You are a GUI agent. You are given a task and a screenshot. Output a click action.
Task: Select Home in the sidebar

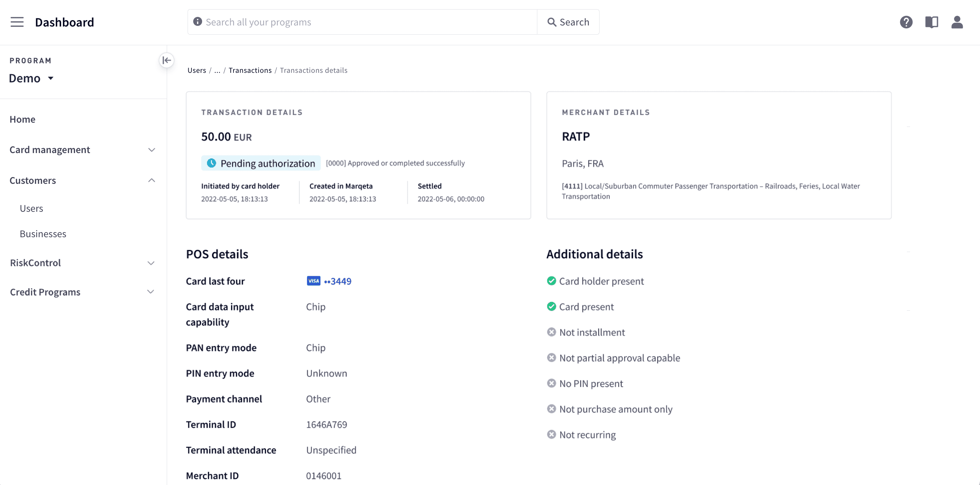pyautogui.click(x=23, y=119)
